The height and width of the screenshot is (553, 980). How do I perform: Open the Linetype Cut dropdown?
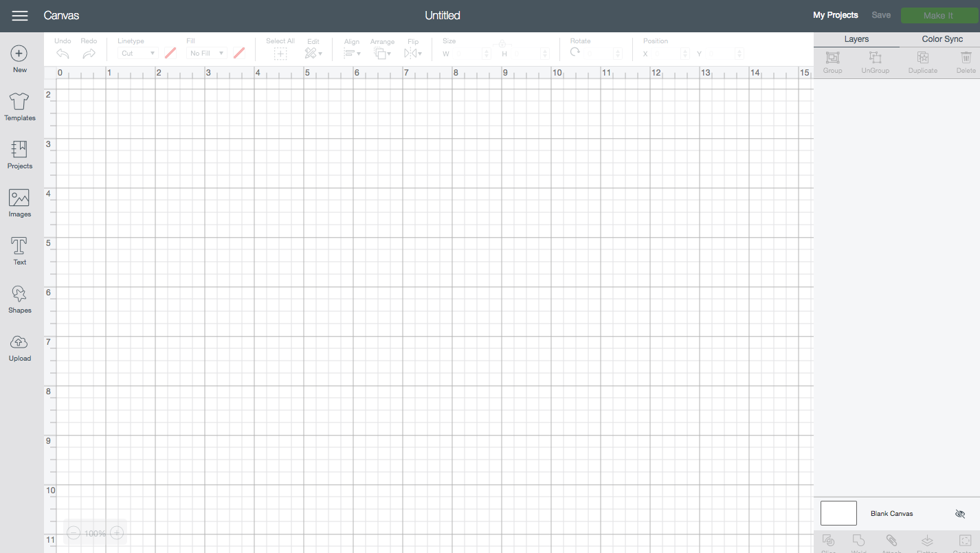tap(137, 54)
